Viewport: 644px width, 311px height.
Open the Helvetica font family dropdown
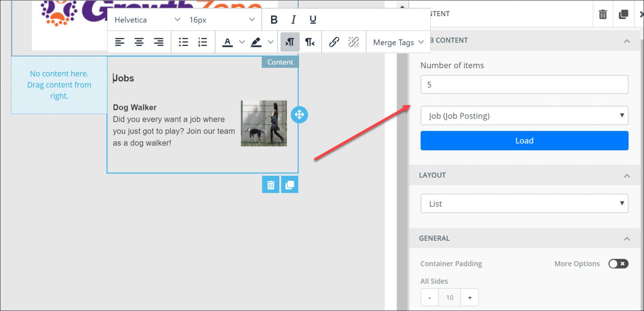(x=147, y=20)
